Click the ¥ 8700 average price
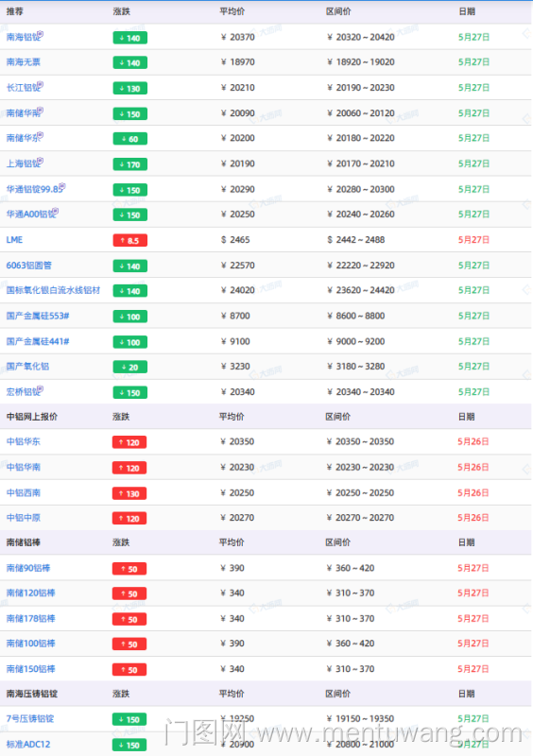Screen dimensions: 533x756 [235, 316]
